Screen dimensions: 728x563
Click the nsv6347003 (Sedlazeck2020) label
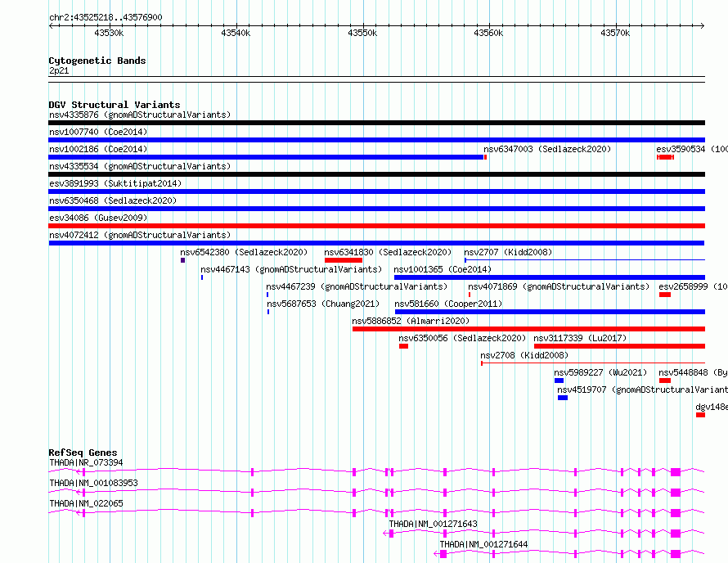click(x=547, y=149)
